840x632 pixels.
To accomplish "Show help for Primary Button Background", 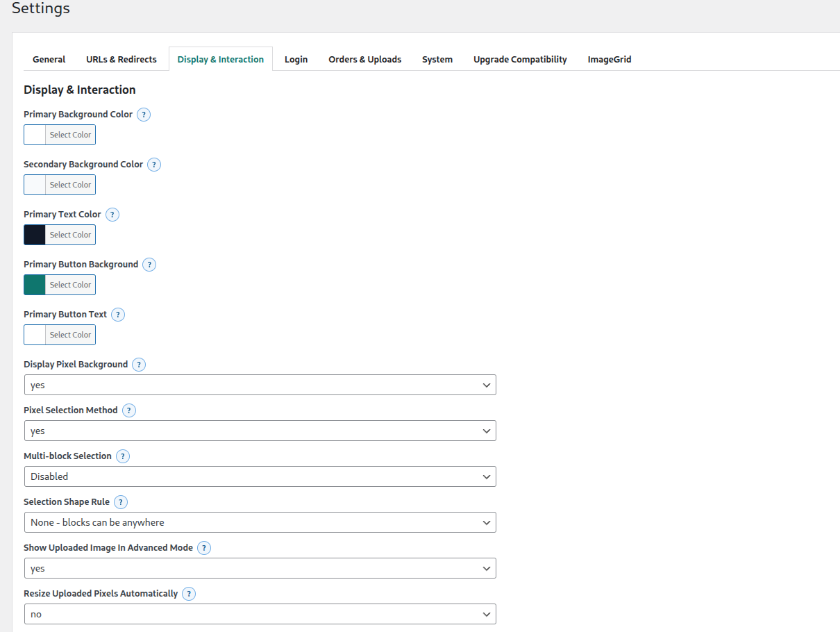I will [x=149, y=265].
